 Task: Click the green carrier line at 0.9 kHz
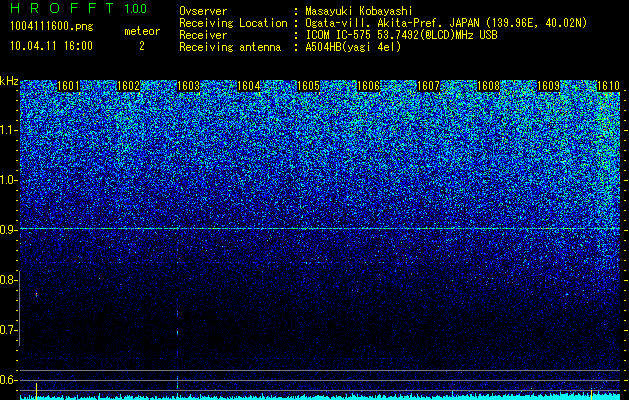click(x=320, y=228)
